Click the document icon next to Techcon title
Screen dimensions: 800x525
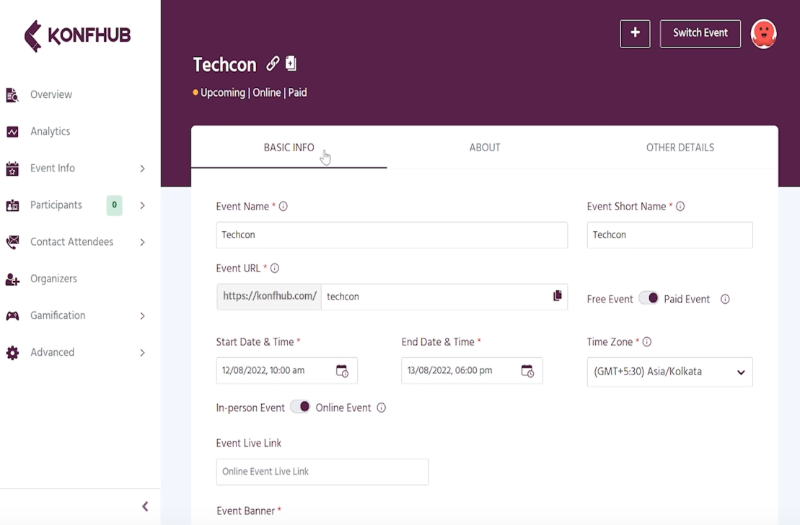(x=291, y=64)
